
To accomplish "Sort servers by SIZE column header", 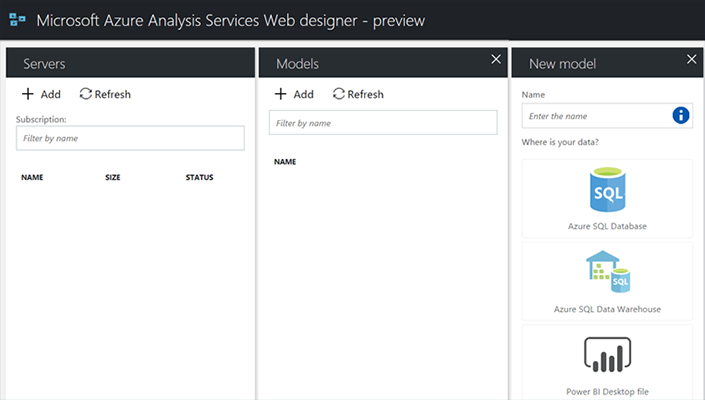I will (x=113, y=177).
